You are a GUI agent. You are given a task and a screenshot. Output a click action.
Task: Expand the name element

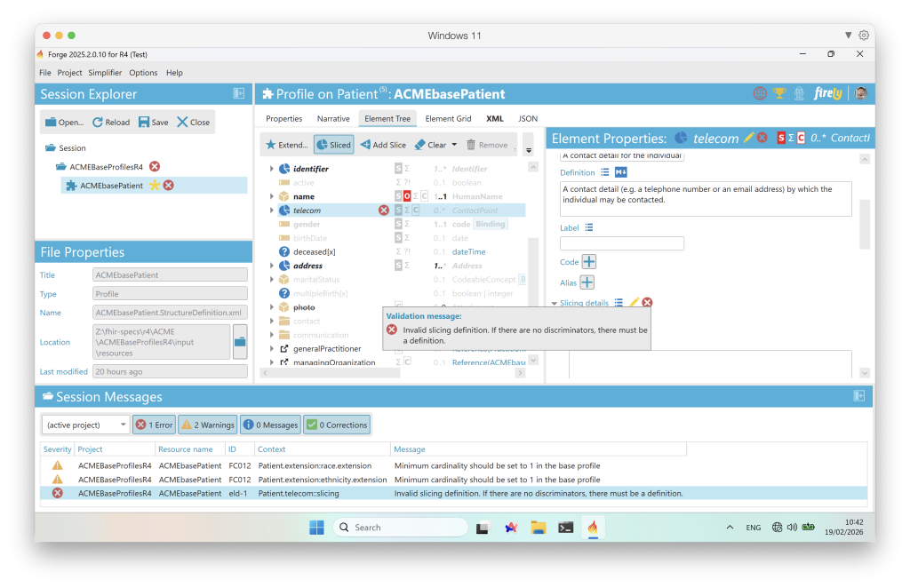(272, 196)
